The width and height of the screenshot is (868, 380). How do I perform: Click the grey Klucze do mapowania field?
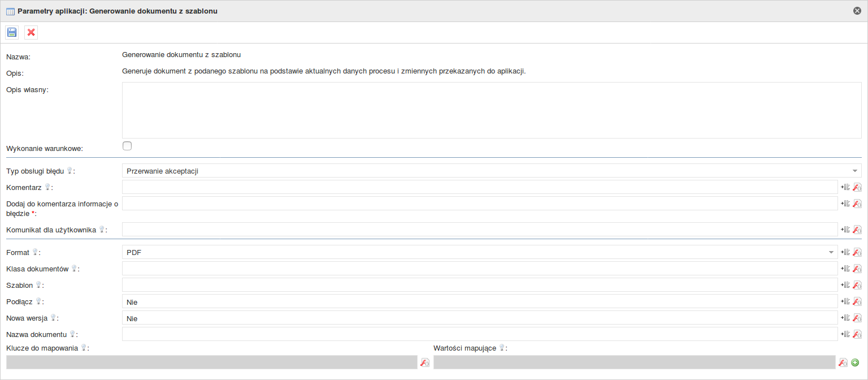pos(212,362)
